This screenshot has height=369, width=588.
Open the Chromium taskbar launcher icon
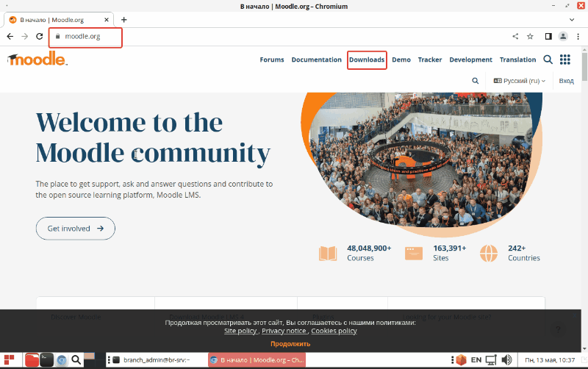pyautogui.click(x=62, y=360)
